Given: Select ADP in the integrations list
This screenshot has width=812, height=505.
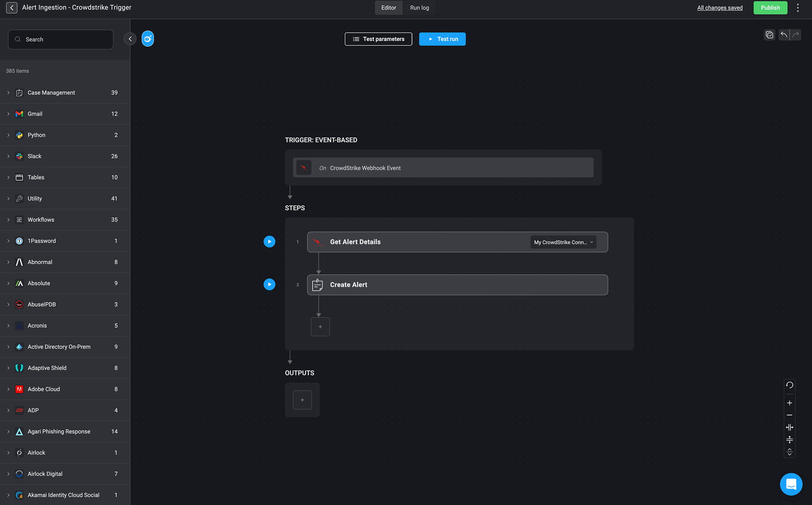Looking at the screenshot, I should pos(65,410).
